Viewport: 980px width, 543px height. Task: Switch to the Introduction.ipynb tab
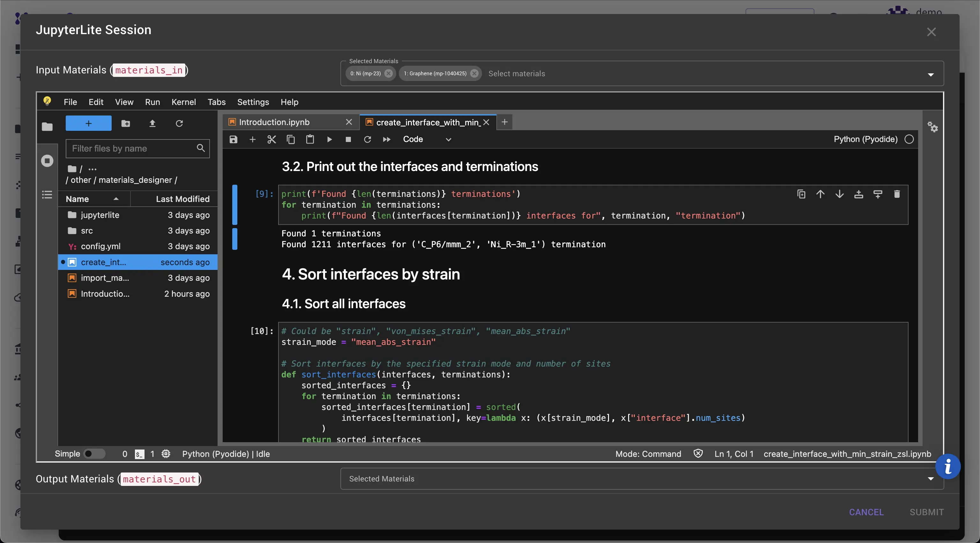[274, 122]
